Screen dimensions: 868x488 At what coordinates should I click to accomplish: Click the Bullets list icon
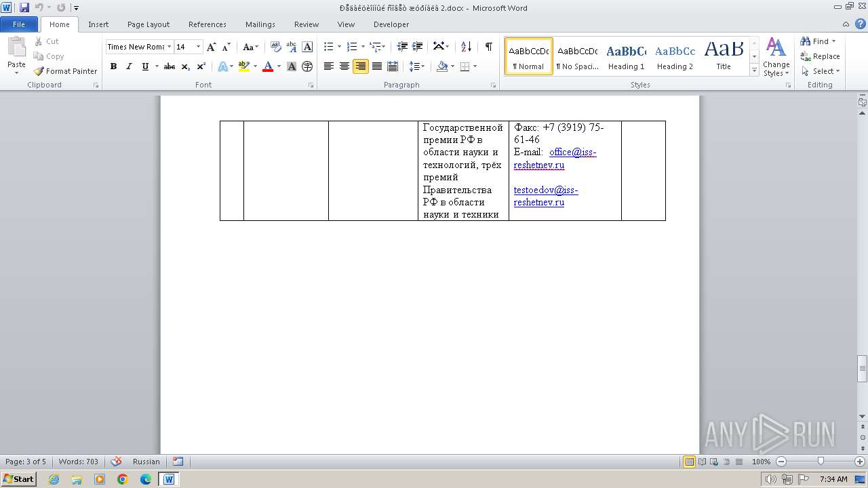pos(329,47)
